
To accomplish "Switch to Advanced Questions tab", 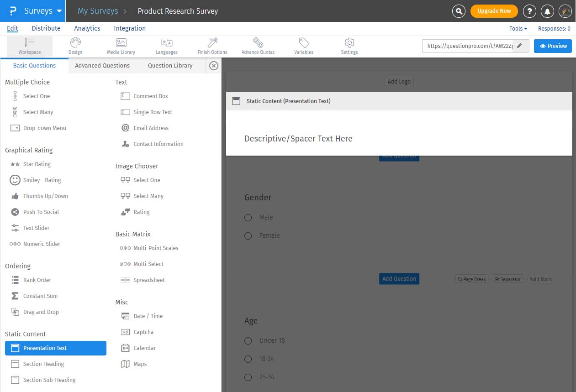I will (x=102, y=66).
